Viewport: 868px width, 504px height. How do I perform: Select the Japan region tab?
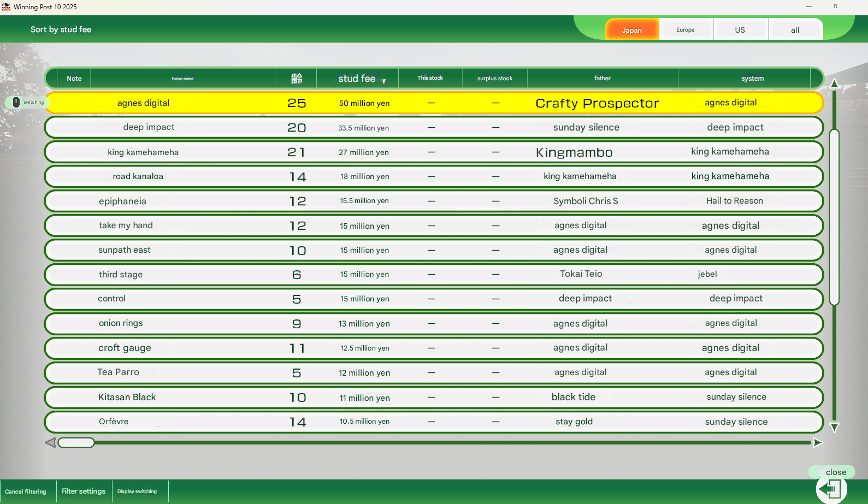pos(632,30)
